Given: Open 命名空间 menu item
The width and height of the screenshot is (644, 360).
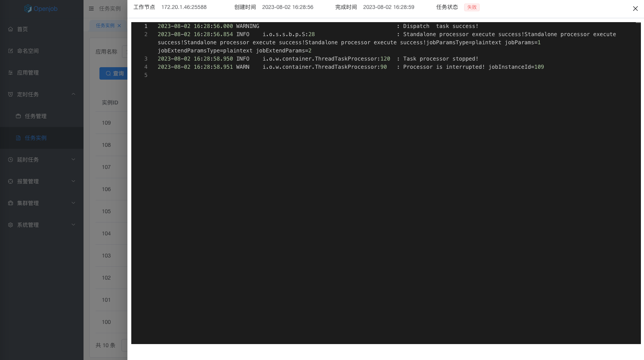Looking at the screenshot, I should tap(42, 51).
